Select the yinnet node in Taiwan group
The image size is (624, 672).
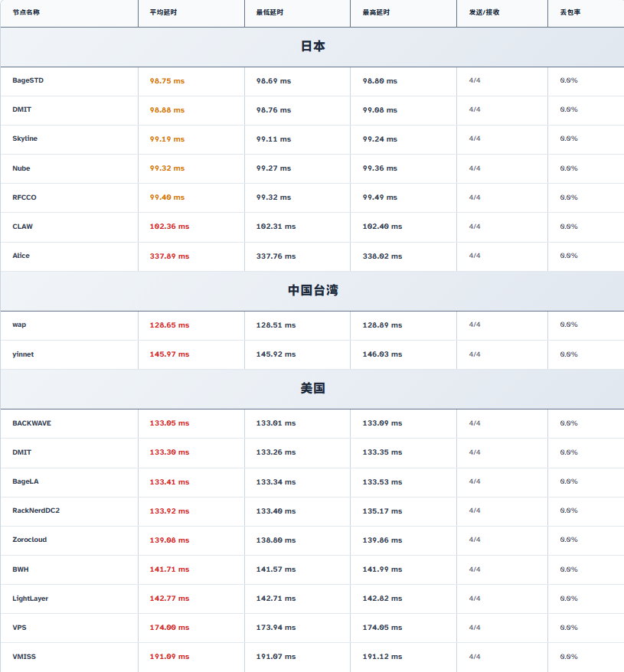23,354
